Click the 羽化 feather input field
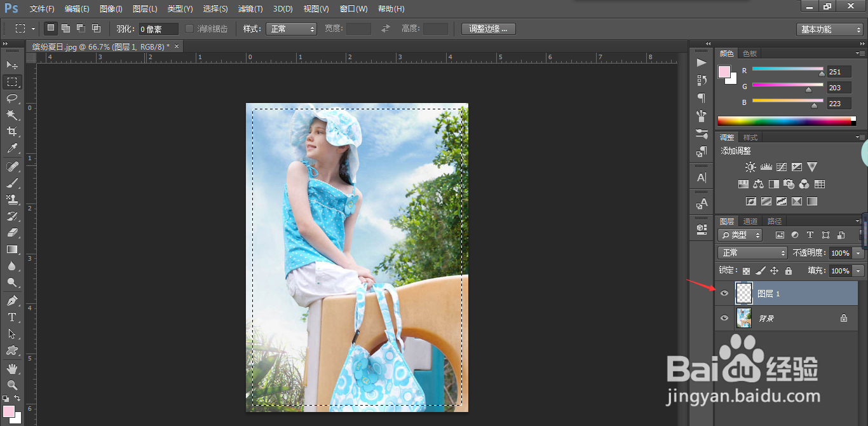868x426 pixels. point(158,29)
